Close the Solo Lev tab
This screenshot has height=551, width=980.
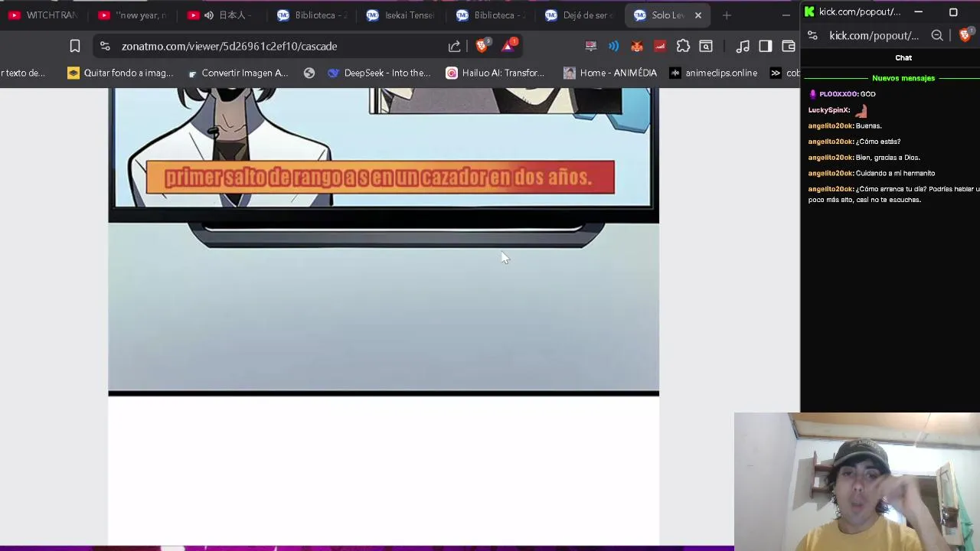pos(698,15)
